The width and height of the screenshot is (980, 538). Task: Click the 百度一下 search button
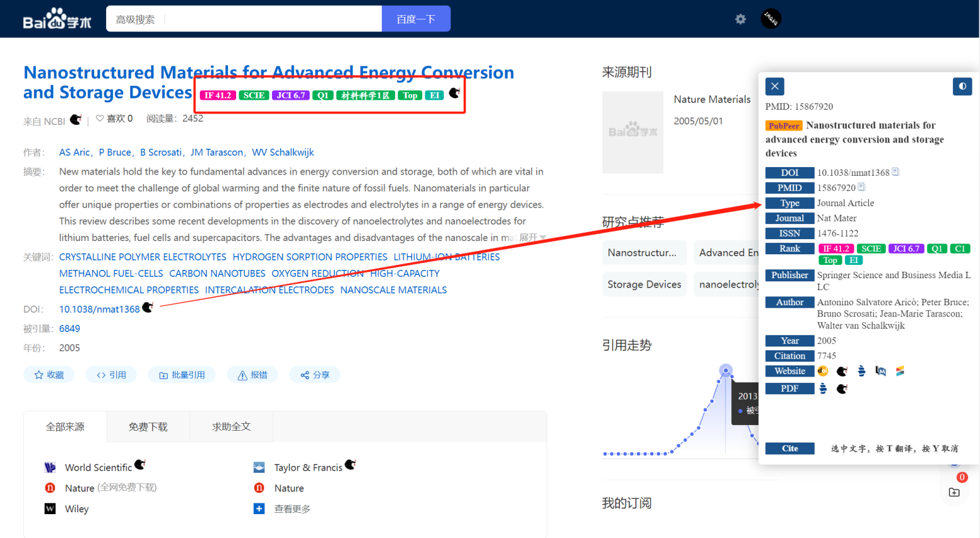click(415, 18)
